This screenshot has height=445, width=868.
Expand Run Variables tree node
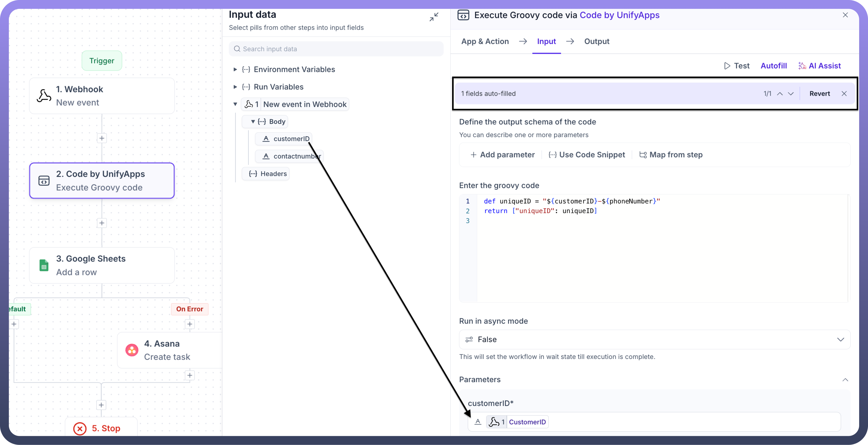pyautogui.click(x=235, y=87)
